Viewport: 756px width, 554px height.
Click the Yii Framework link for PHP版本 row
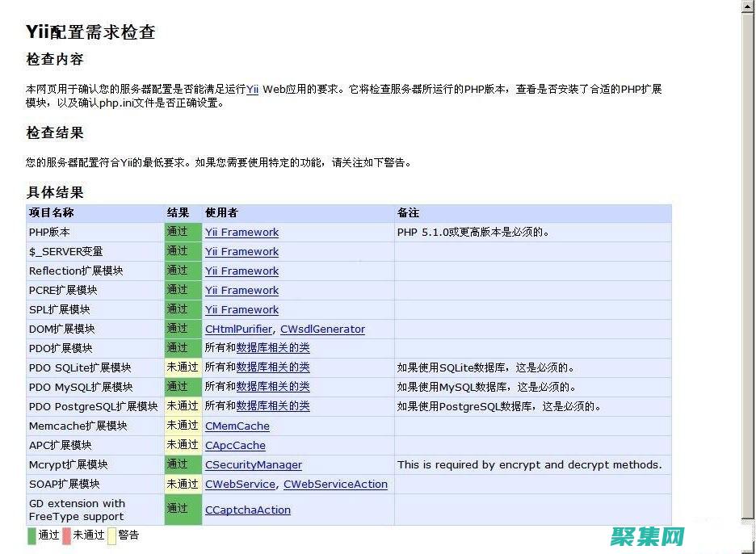click(x=241, y=232)
